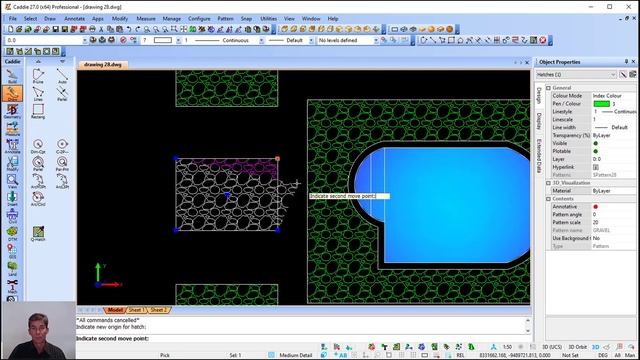Click the New file toolbar icon
This screenshot has width=640, height=360.
[x=11, y=29]
